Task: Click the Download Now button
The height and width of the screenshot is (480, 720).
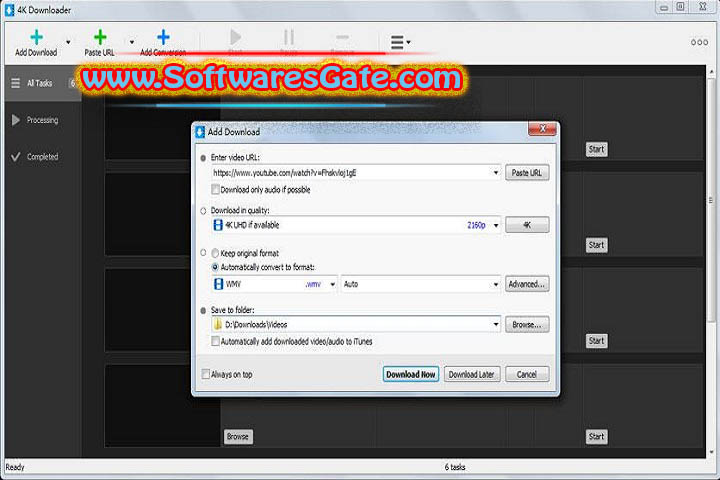Action: pos(411,374)
